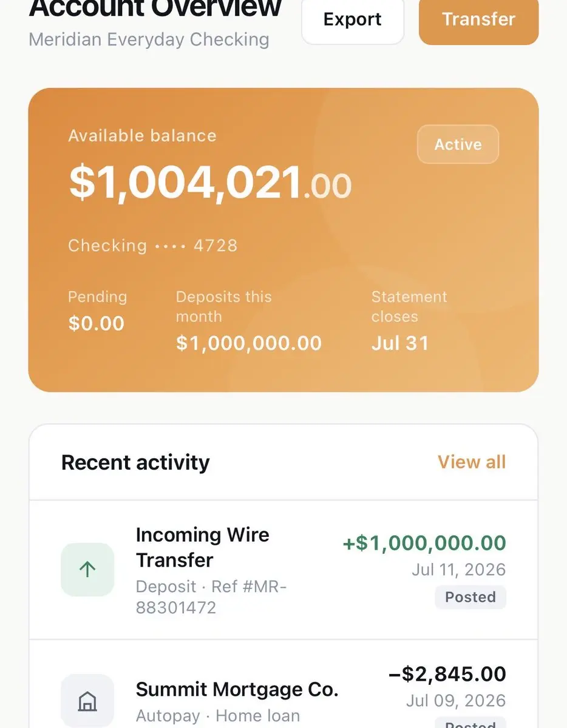
Task: Click the +$1,000,000.00 deposit amount
Action: [x=424, y=543]
